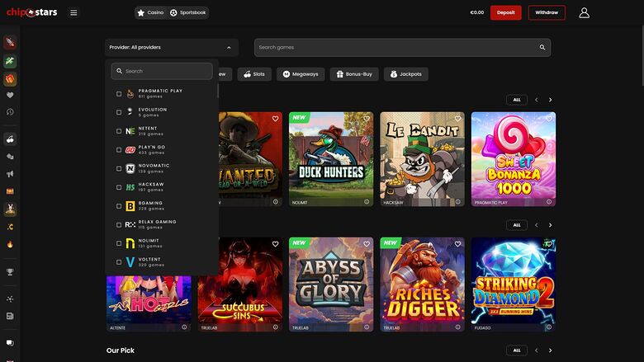Open the green icon in the sidebar
Image resolution: width=644 pixels, height=362 pixels.
[x=10, y=61]
